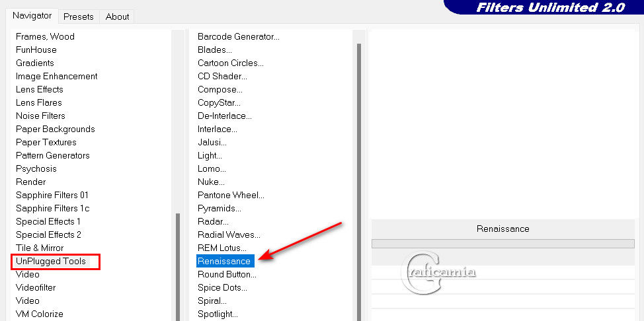Select the Psychosis category
The image size is (644, 321).
(36, 168)
